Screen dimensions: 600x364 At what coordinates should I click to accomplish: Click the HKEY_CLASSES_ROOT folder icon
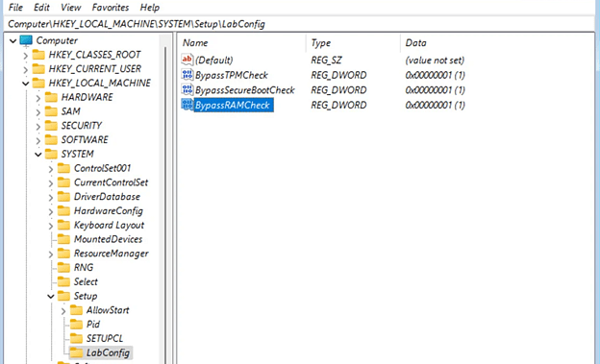tap(38, 55)
